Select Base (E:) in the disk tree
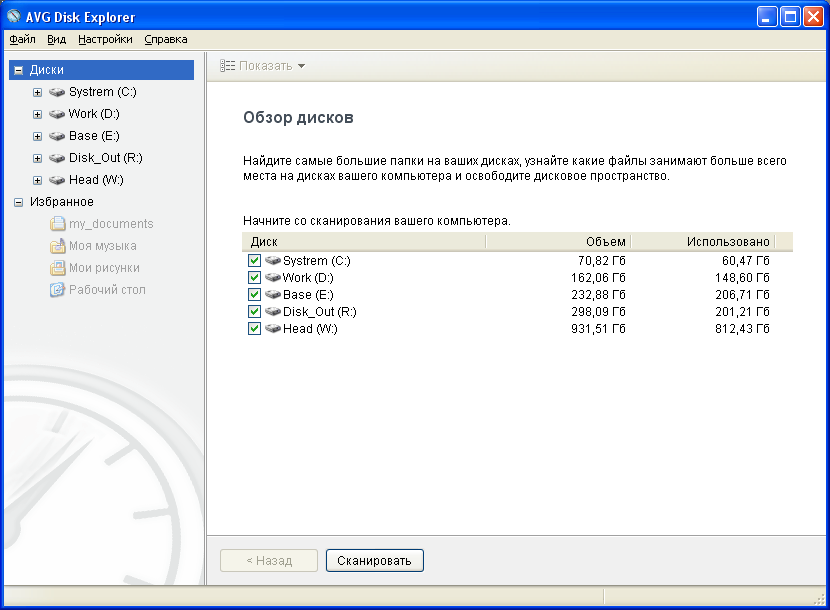The image size is (830, 610). [94, 136]
